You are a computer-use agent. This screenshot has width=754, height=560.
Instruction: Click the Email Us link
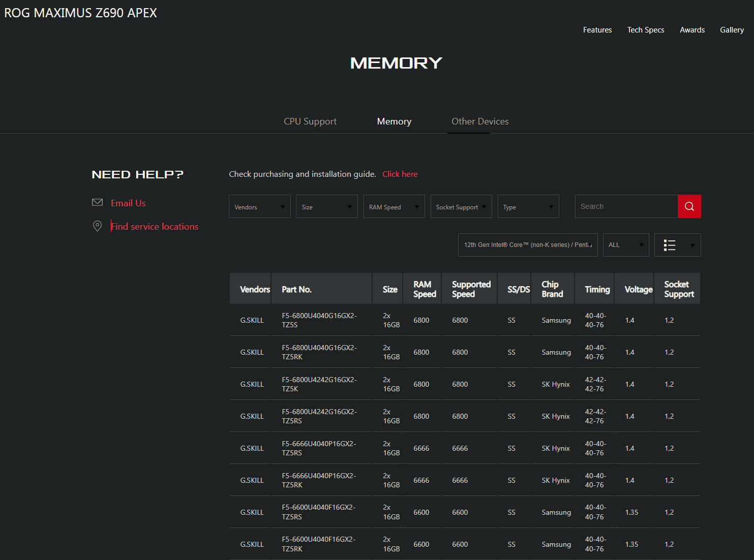pyautogui.click(x=128, y=203)
